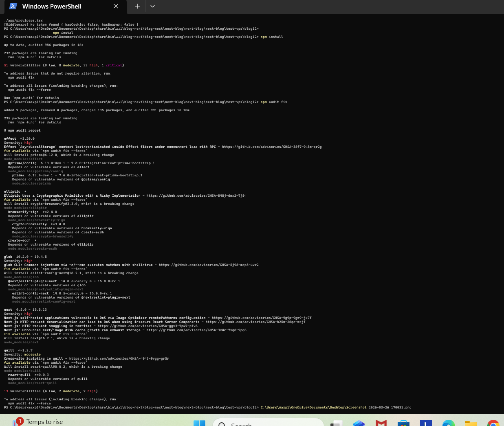Click 'Will install react-quill@0.0.2' line

pos(63,367)
